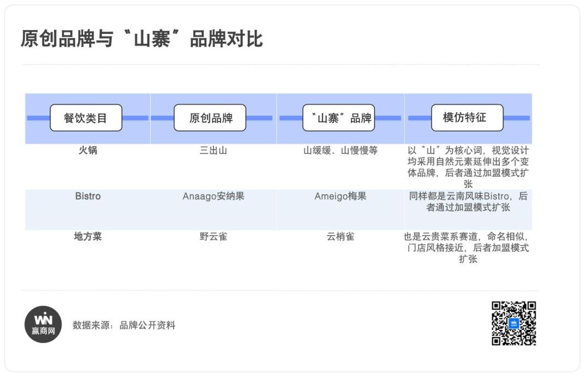Click the 三出山 brand name
Image resolution: width=588 pixels, height=381 pixels.
coord(213,150)
